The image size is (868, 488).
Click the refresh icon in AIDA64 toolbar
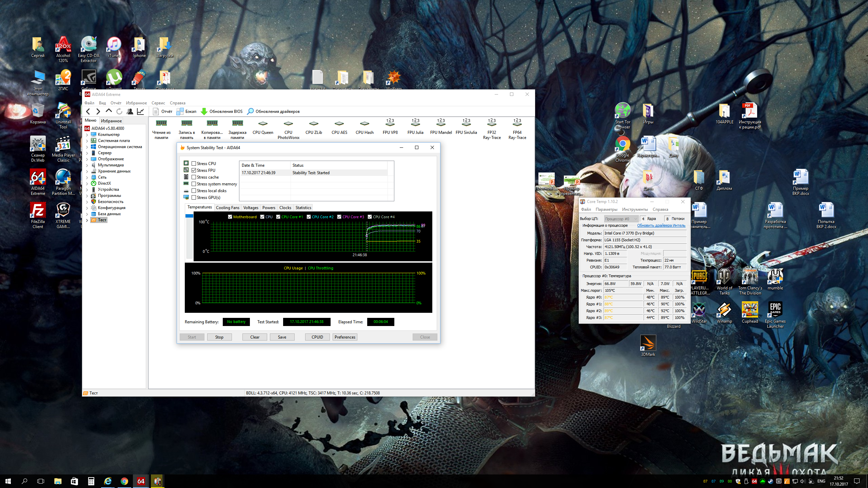119,111
